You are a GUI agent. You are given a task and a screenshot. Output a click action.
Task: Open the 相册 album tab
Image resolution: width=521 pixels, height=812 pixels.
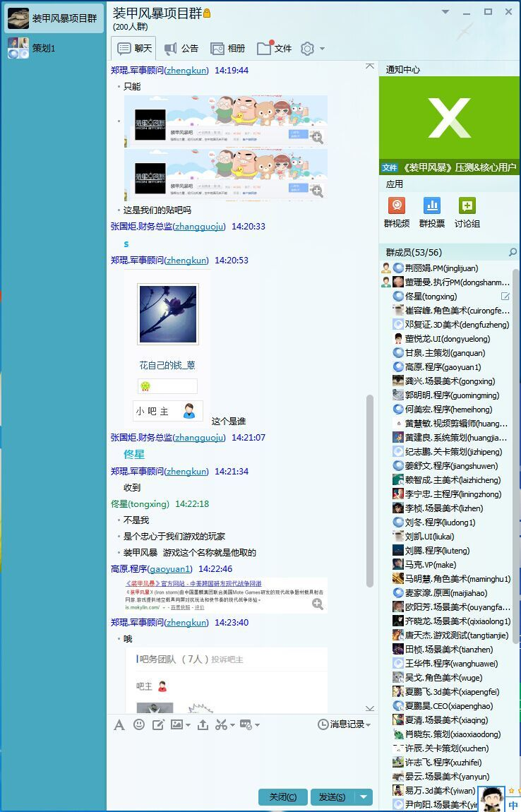(227, 49)
